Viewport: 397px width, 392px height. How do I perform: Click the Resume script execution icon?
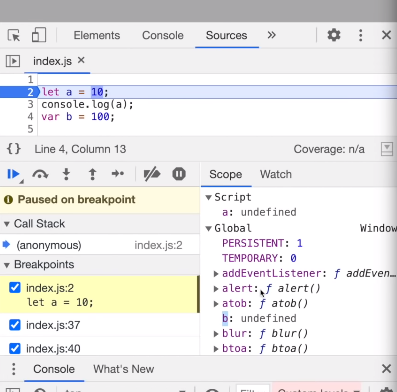pos(14,174)
